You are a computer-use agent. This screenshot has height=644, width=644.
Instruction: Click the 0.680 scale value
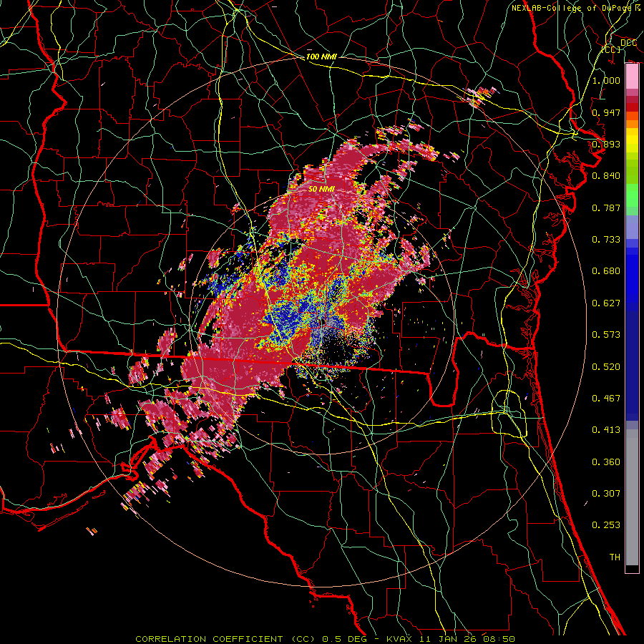606,271
